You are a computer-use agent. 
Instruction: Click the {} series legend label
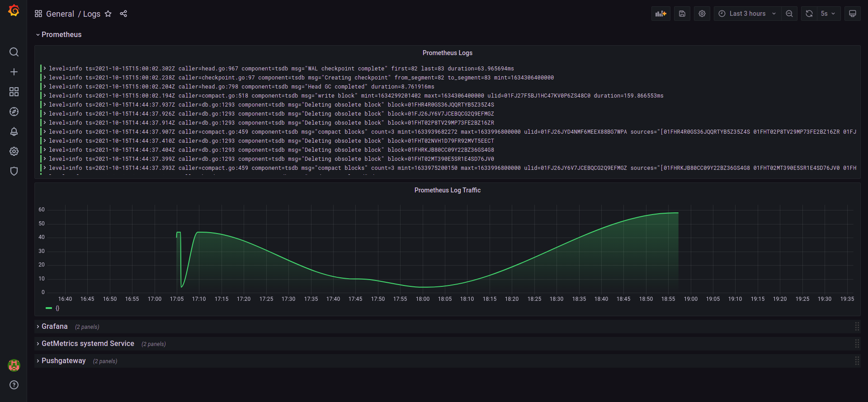57,308
